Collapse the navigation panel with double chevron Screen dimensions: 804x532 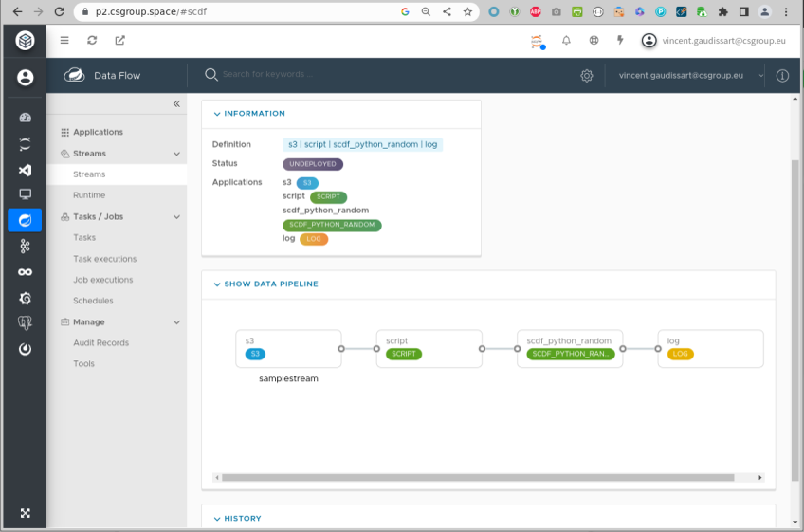[176, 103]
